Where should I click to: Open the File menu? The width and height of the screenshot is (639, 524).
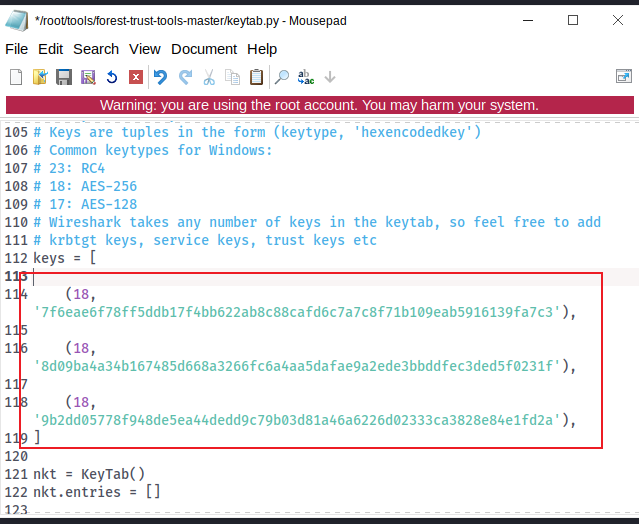tap(17, 49)
